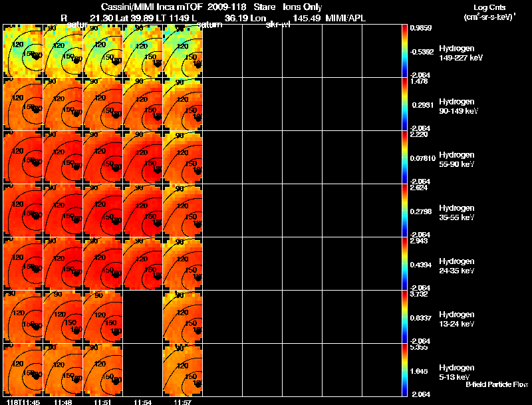Click the 'Stare' word in the title
Image resolution: width=532 pixels, height=405 pixels.
264,7
